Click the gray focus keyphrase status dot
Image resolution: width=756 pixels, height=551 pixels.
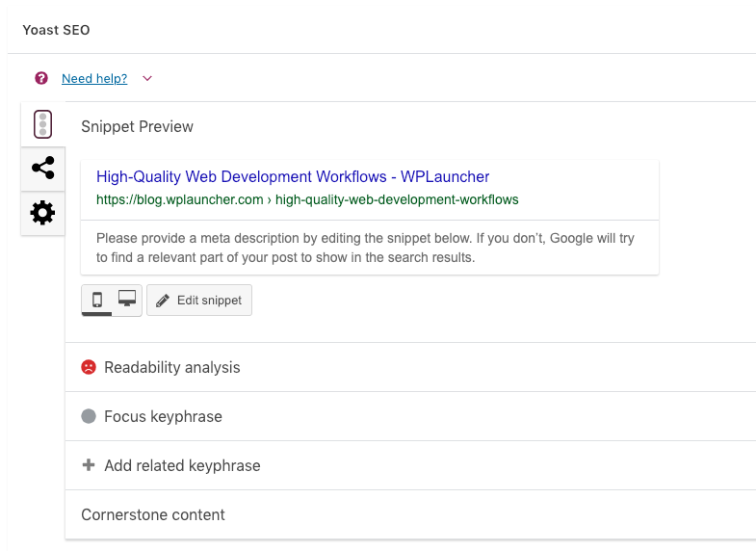[89, 416]
